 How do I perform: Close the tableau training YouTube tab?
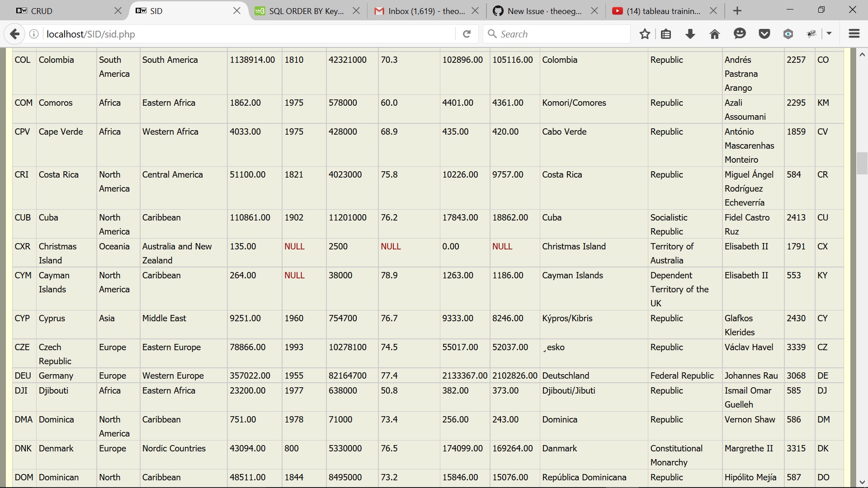[713, 11]
